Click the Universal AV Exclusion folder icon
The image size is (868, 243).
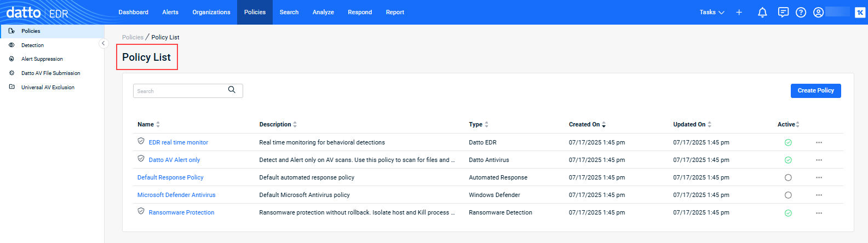pyautogui.click(x=12, y=87)
